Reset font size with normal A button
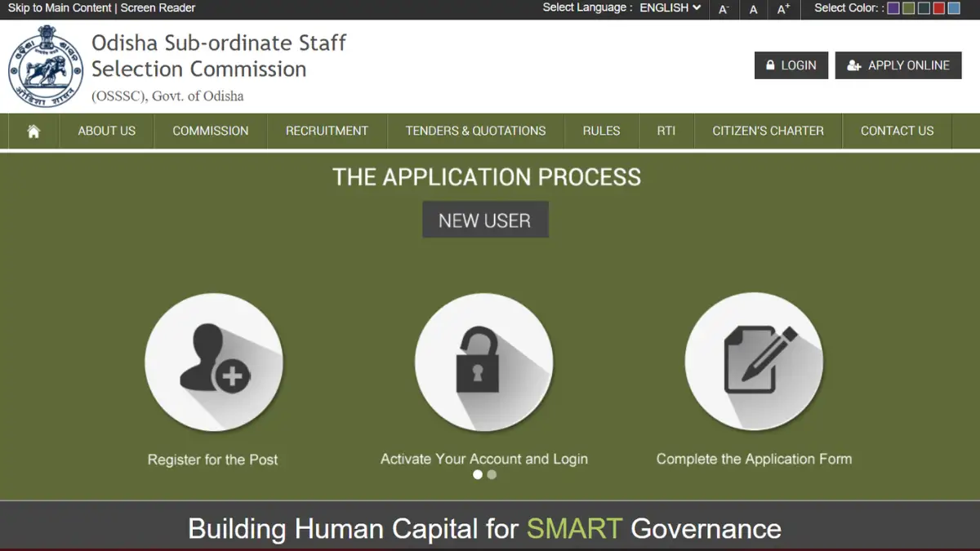The image size is (980, 551). point(754,9)
